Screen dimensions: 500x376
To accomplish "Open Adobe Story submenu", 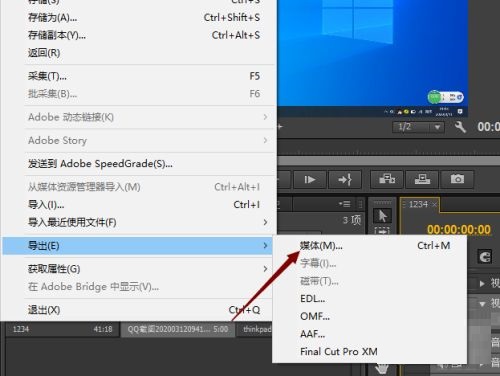I will pos(139,140).
